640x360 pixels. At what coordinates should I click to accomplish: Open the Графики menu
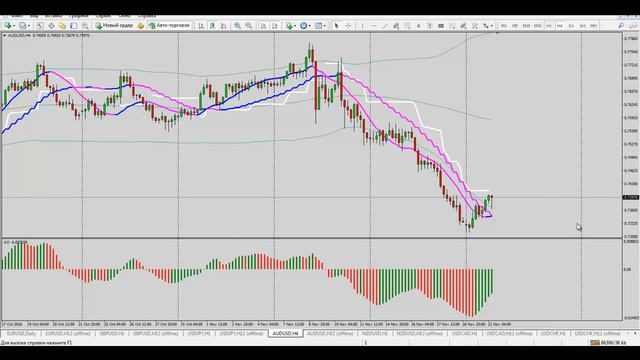point(78,16)
